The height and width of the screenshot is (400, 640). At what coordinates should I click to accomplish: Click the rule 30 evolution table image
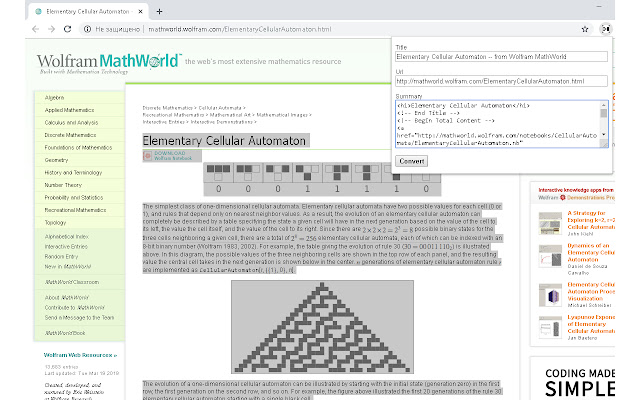tap(322, 179)
